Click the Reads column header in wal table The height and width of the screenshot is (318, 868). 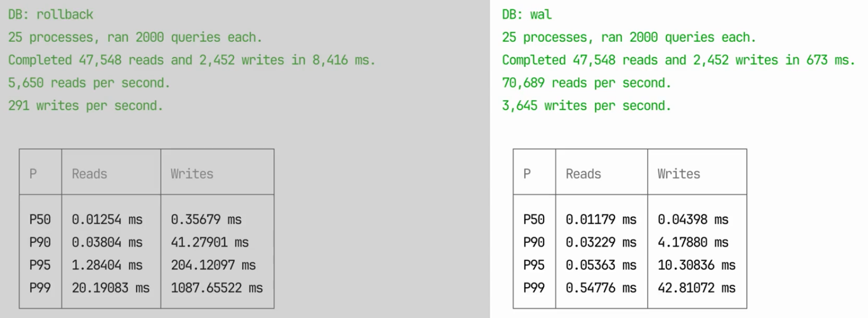point(583,174)
